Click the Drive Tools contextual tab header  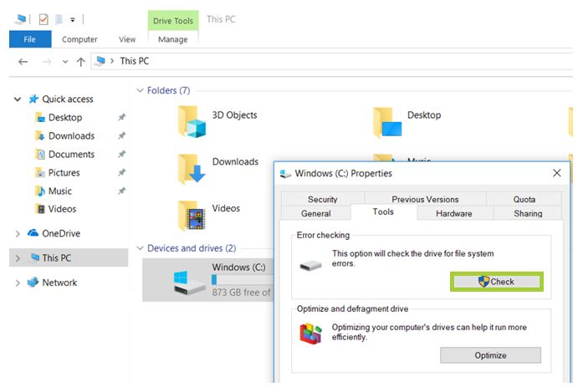click(173, 21)
